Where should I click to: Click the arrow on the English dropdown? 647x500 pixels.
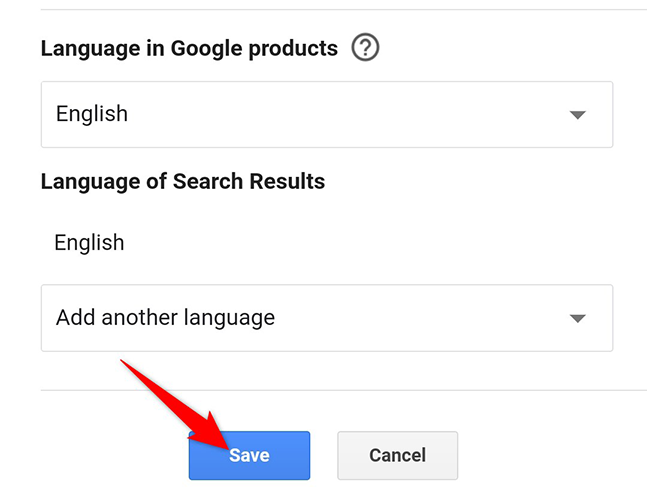click(x=577, y=115)
